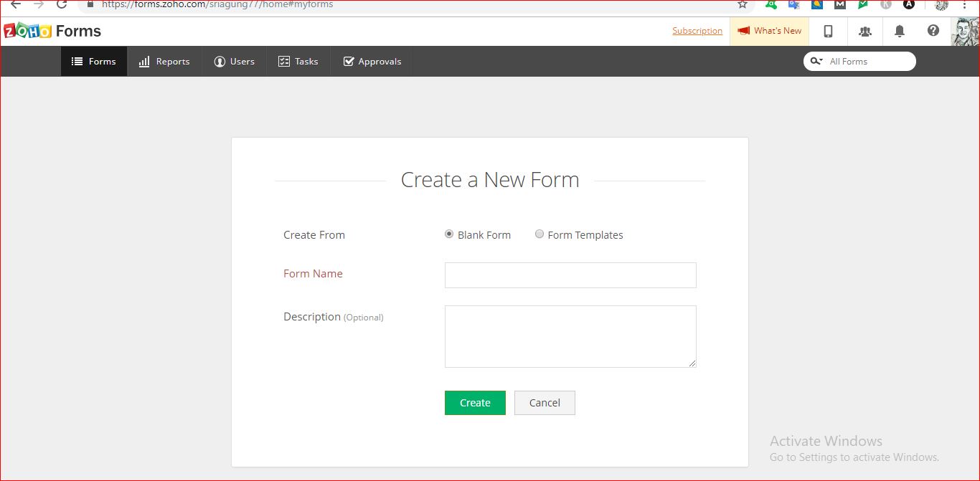Click the browser address bar URL

tap(217, 4)
